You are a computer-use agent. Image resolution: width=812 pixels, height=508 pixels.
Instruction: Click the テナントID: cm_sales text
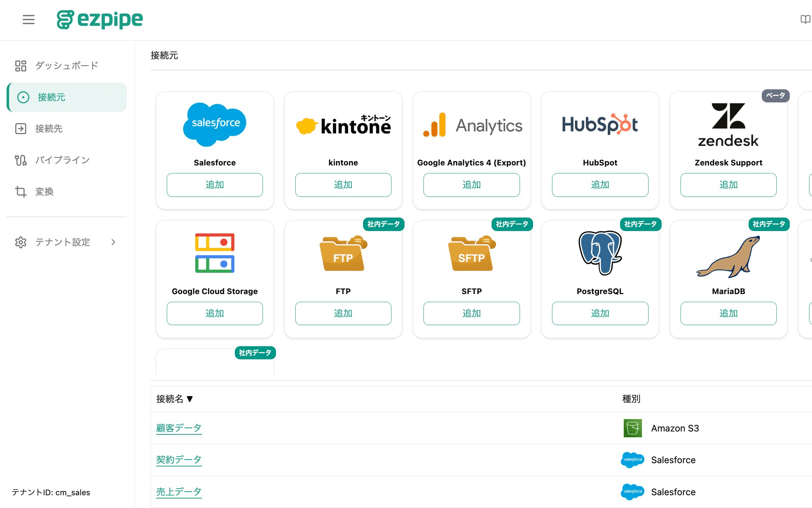click(51, 492)
